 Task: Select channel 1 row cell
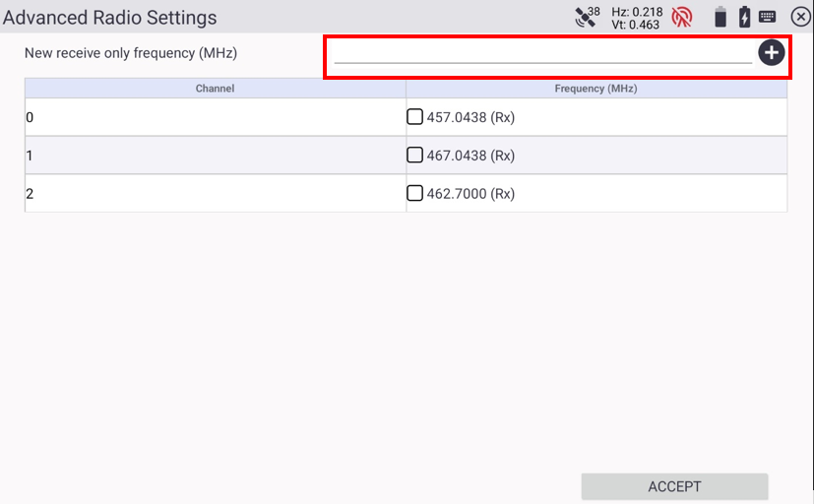215,156
